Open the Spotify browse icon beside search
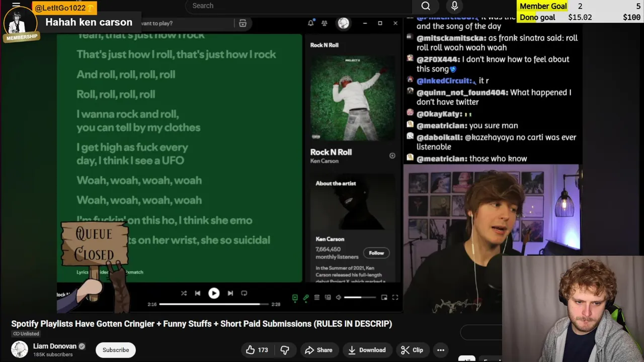Viewport: 644px width, 362px height. (x=243, y=23)
